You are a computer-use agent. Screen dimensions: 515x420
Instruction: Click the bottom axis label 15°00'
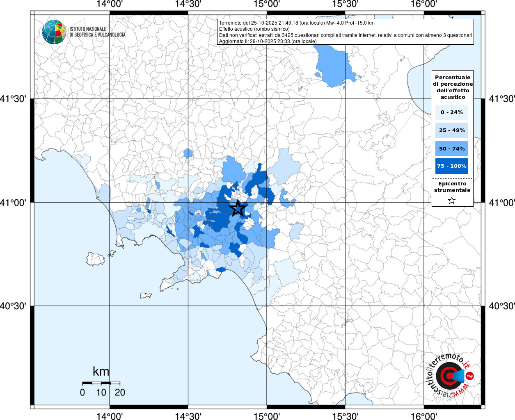pos(267,416)
